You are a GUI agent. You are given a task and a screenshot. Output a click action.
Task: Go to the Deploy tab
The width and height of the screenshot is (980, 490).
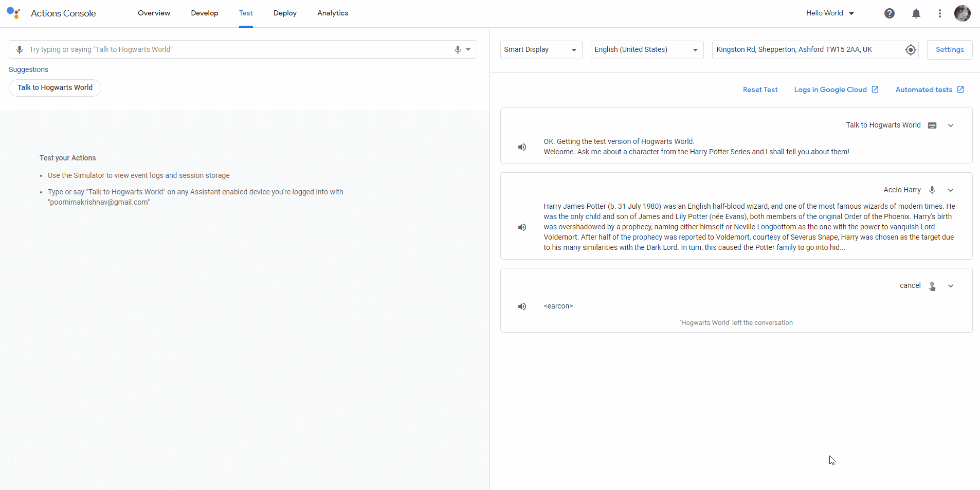285,13
